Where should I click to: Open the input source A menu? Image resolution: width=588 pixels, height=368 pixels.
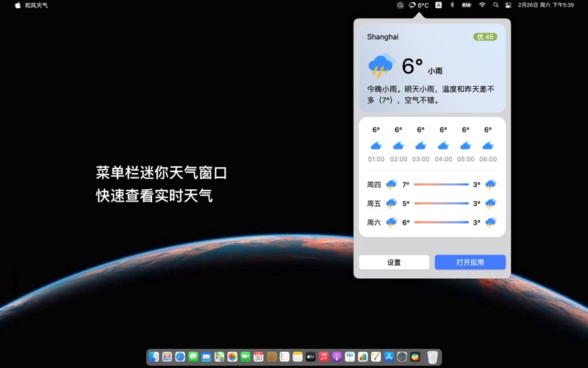(x=438, y=5)
